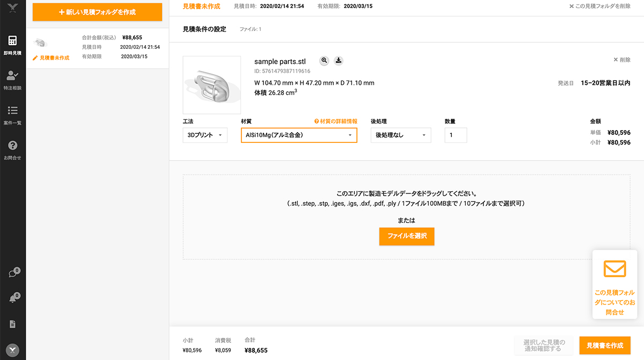Image resolution: width=644 pixels, height=360 pixels.
Task: Click the 見積書を作成 button
Action: point(605,345)
